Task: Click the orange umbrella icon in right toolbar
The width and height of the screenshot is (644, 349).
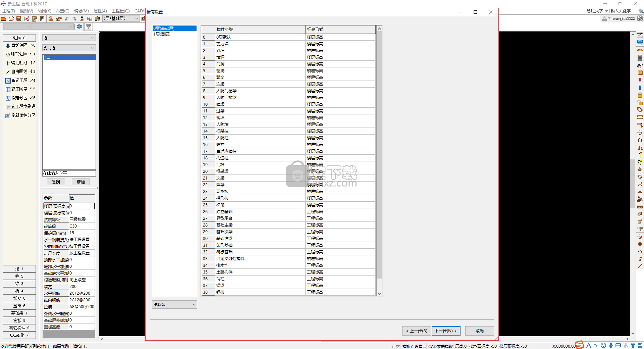Action: [640, 51]
